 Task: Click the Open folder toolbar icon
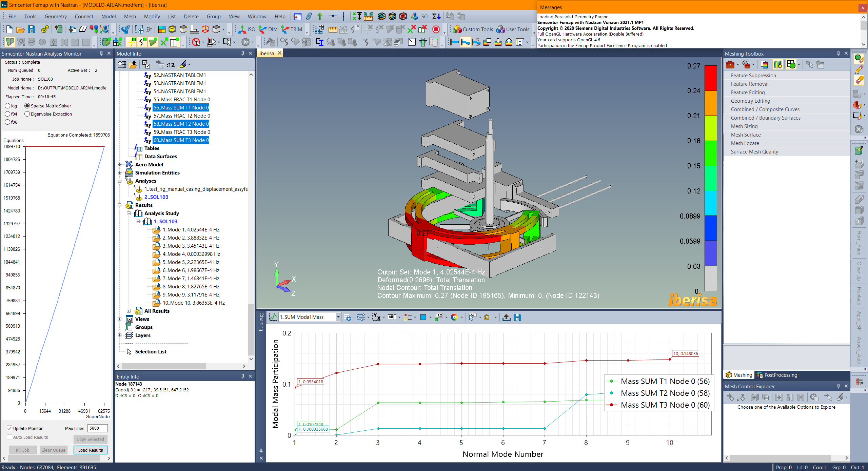click(20, 29)
